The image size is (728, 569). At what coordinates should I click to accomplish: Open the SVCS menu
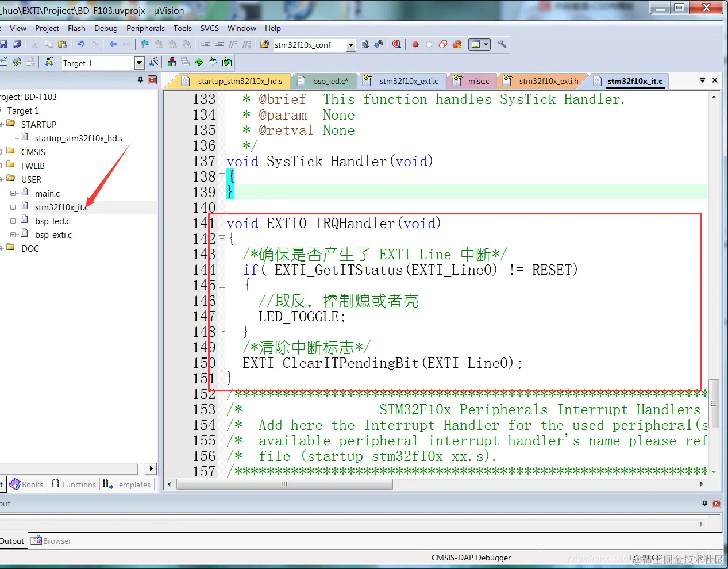[210, 28]
